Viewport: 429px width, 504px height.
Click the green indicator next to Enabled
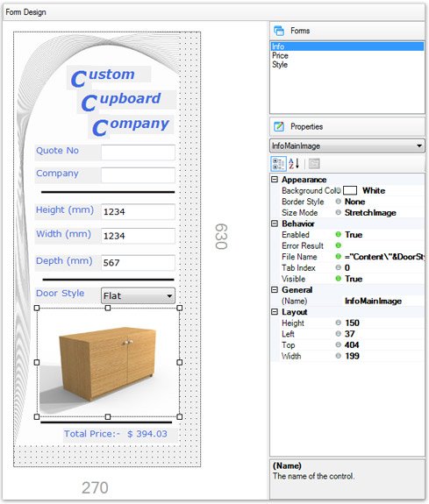coord(339,234)
